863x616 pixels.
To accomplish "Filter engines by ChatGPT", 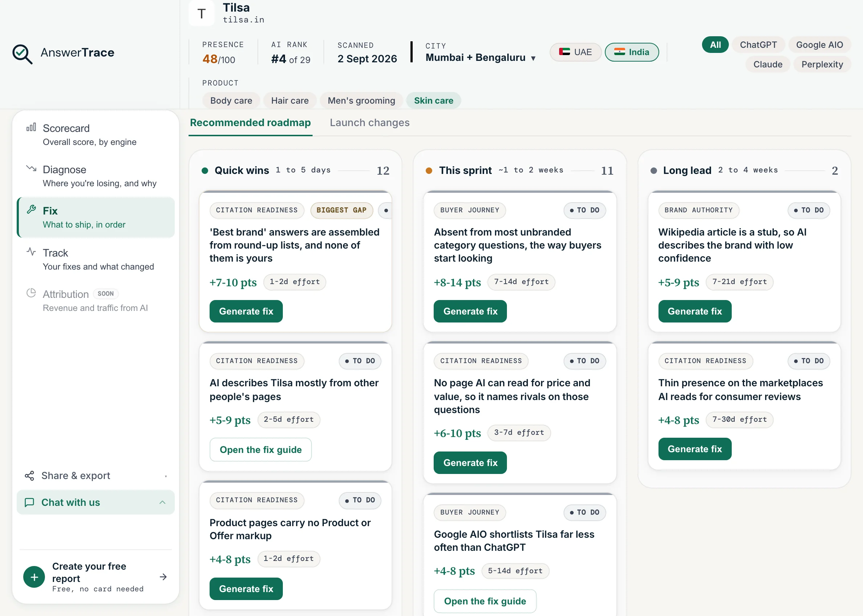I will coord(758,45).
